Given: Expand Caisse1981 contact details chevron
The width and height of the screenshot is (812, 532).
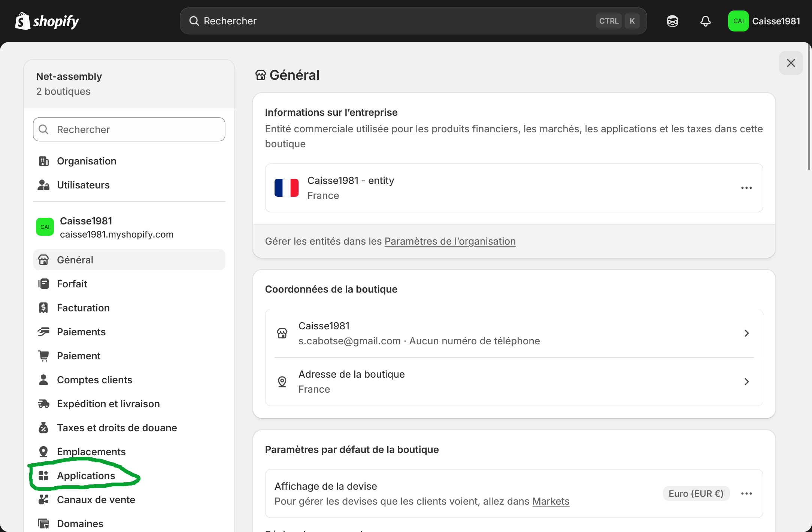Looking at the screenshot, I should tap(746, 333).
